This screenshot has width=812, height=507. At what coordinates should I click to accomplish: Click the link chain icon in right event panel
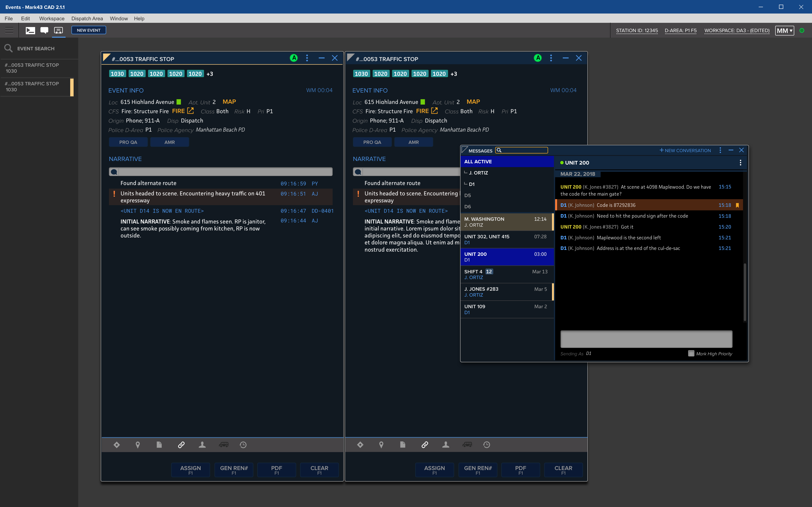click(424, 445)
